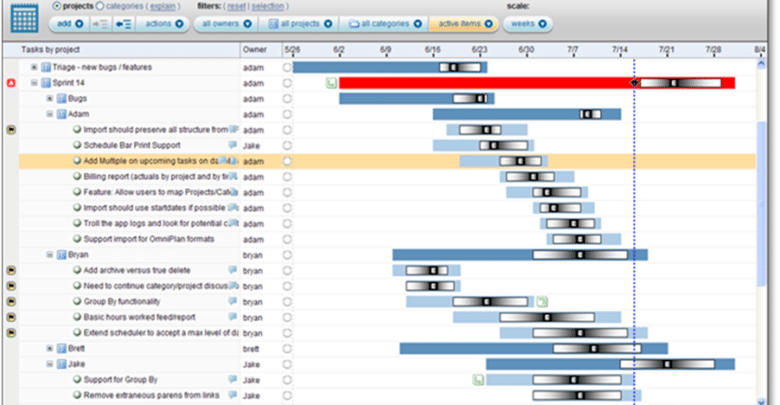The height and width of the screenshot is (405, 780).
Task: Open the all categories filter dropdown
Action: click(x=384, y=24)
